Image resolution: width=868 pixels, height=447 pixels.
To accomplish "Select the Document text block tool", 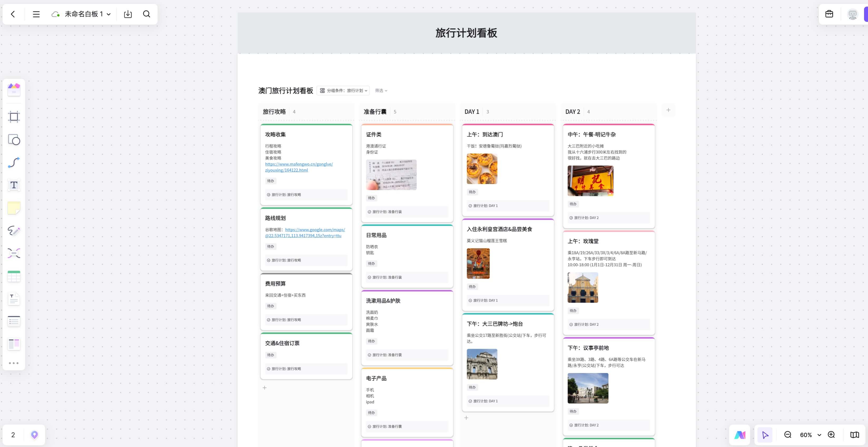I will pyautogui.click(x=14, y=299).
